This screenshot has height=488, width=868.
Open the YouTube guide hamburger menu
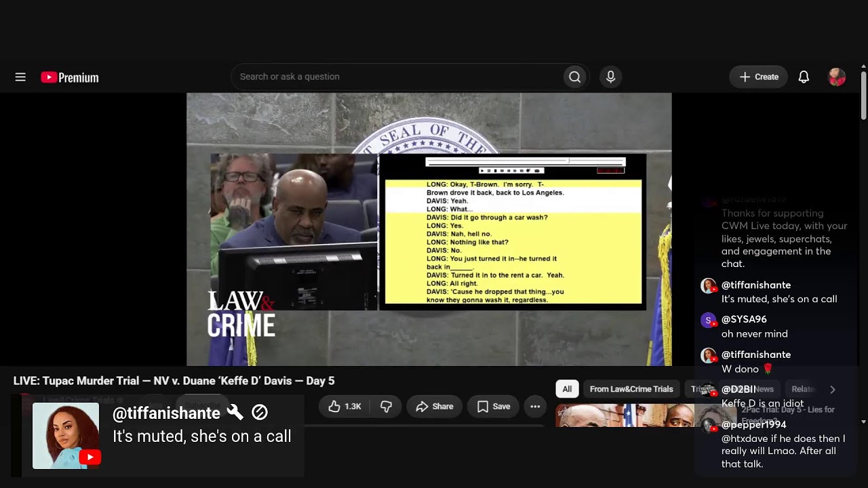point(20,77)
